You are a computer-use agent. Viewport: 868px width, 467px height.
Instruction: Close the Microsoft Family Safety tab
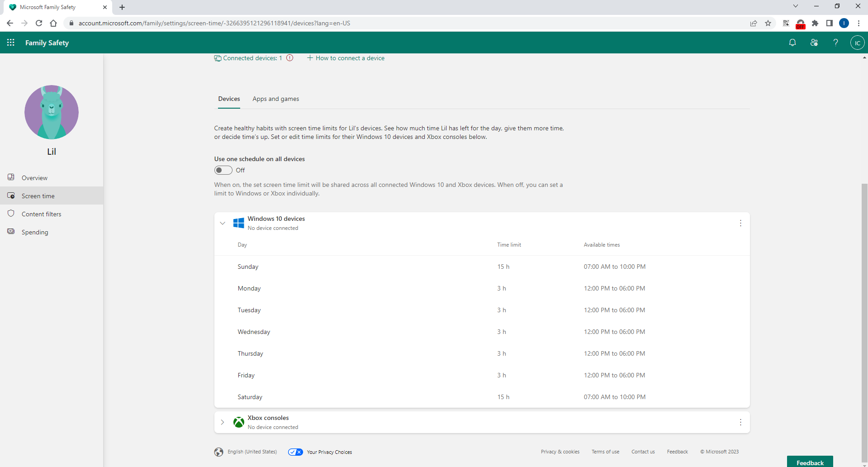105,7
